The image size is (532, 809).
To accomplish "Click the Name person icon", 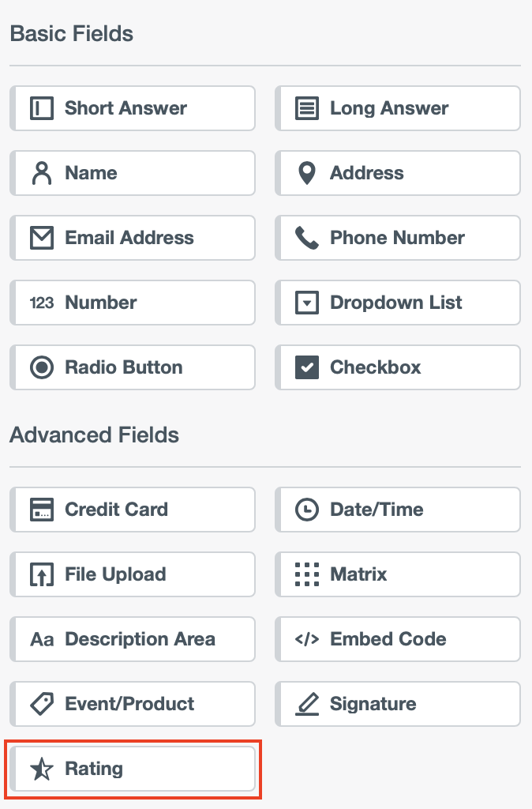I will (x=41, y=173).
